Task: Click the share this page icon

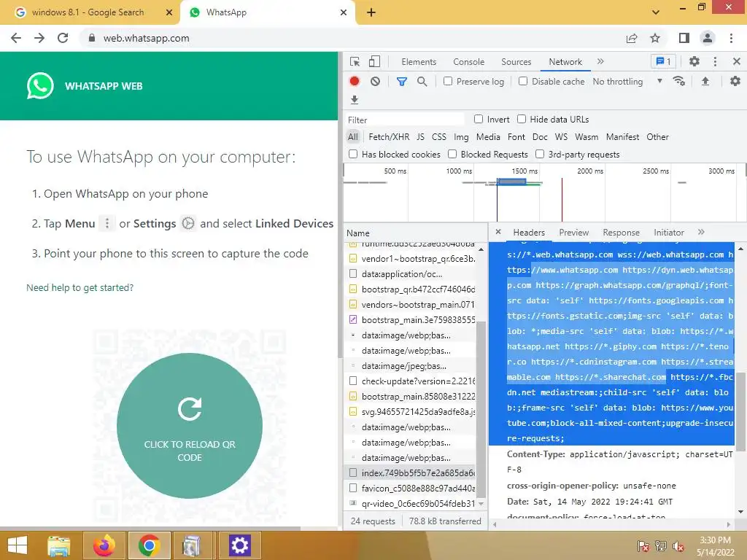Action: [x=632, y=38]
